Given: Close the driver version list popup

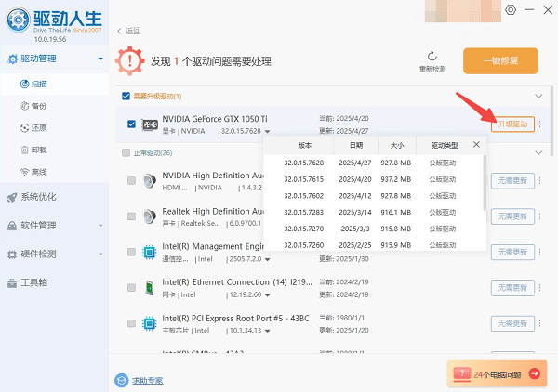Looking at the screenshot, I should (x=477, y=145).
